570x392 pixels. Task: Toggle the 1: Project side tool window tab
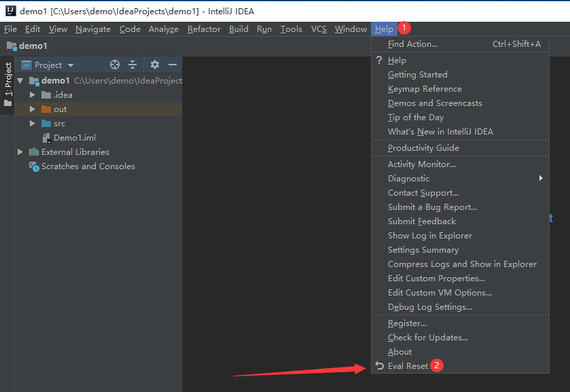point(7,84)
